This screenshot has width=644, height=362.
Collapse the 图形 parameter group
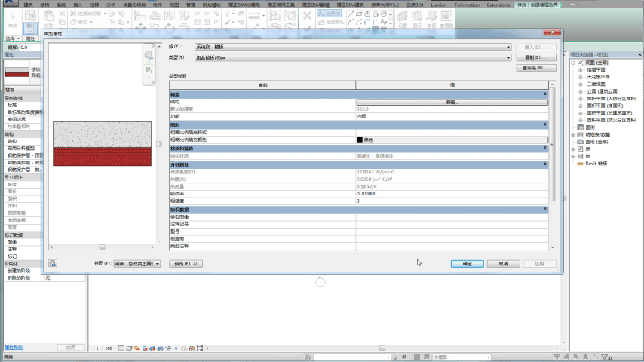[545, 124]
